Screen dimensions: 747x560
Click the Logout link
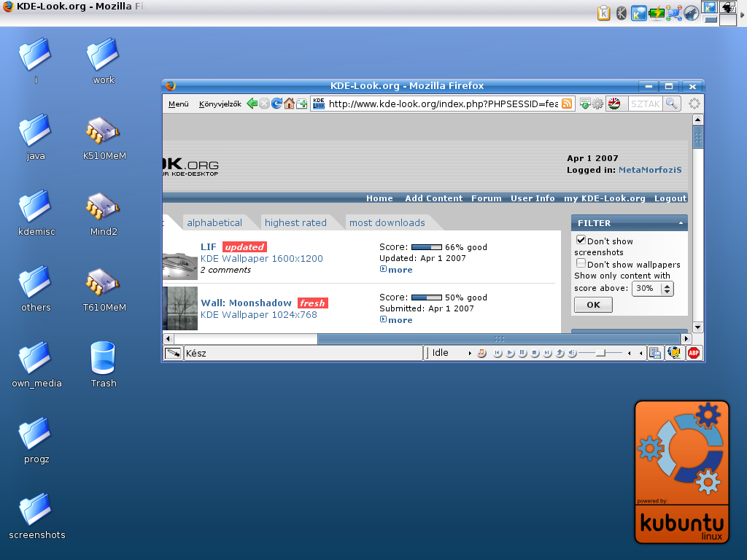coord(670,198)
